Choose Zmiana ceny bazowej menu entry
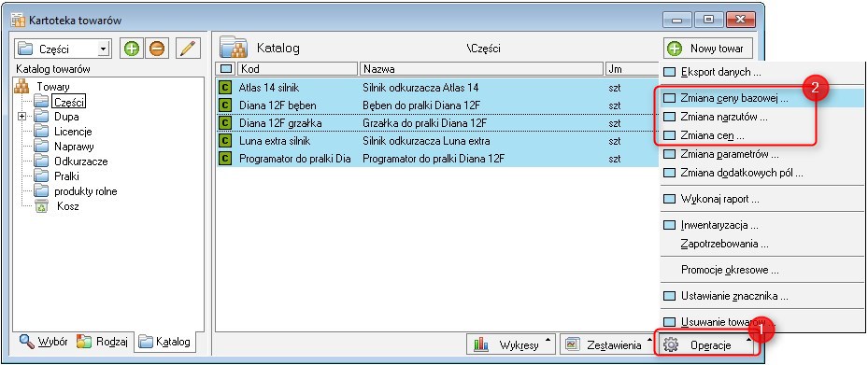868x365 pixels. (734, 99)
